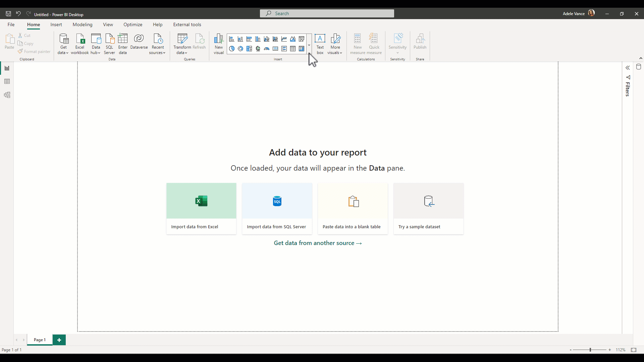Open the Transform data dropdown
The image size is (644, 362).
point(182,44)
